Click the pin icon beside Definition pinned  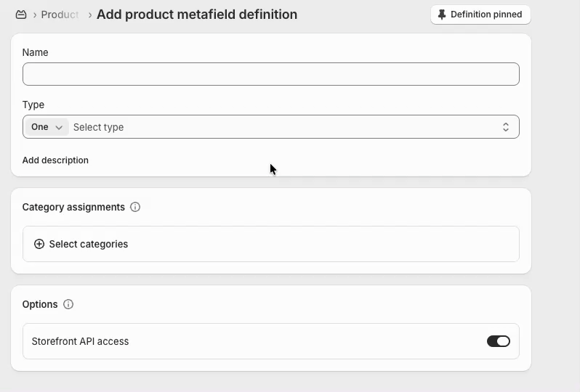point(442,15)
